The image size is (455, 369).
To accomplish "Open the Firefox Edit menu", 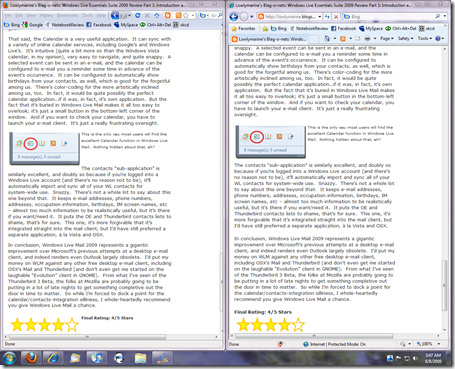I will 19,16.
